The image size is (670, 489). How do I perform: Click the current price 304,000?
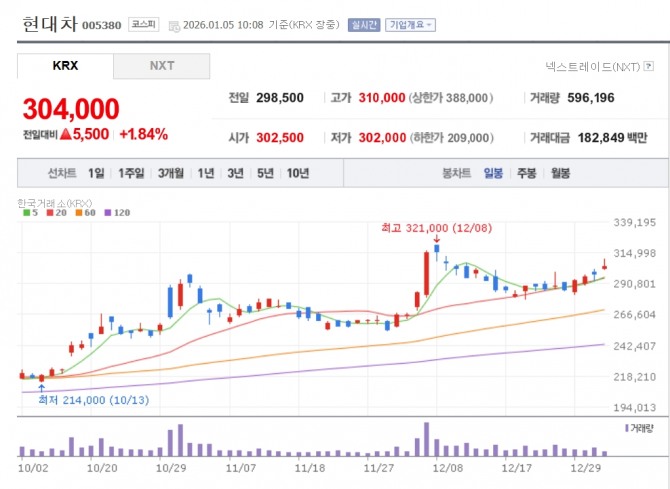click(x=71, y=109)
